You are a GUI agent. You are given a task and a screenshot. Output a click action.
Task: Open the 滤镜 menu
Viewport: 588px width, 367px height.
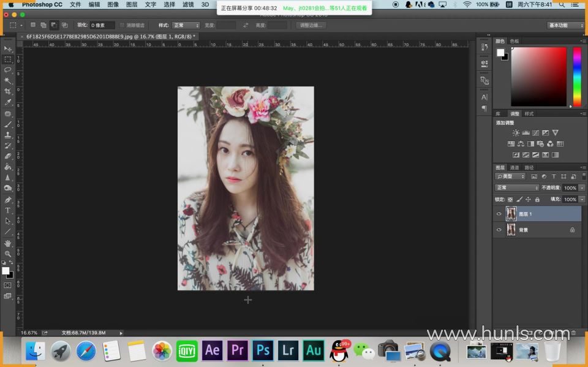[188, 4]
